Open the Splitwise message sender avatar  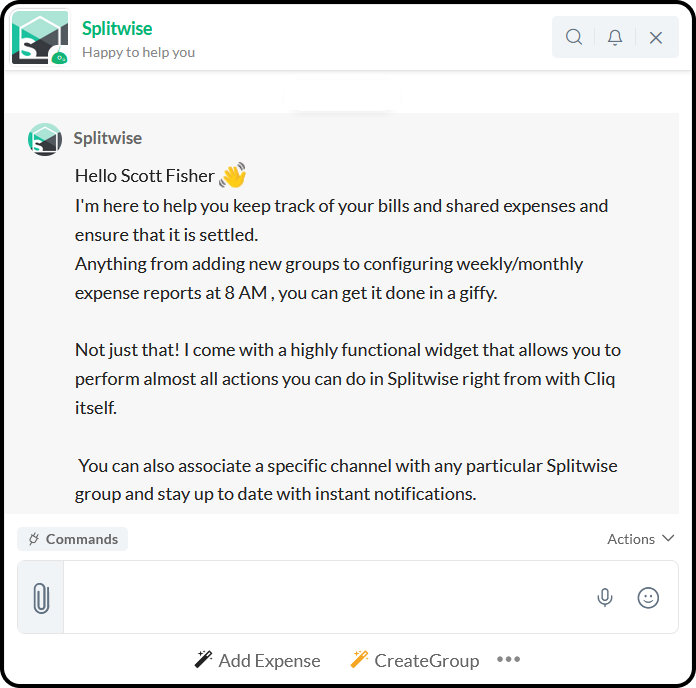(45, 139)
